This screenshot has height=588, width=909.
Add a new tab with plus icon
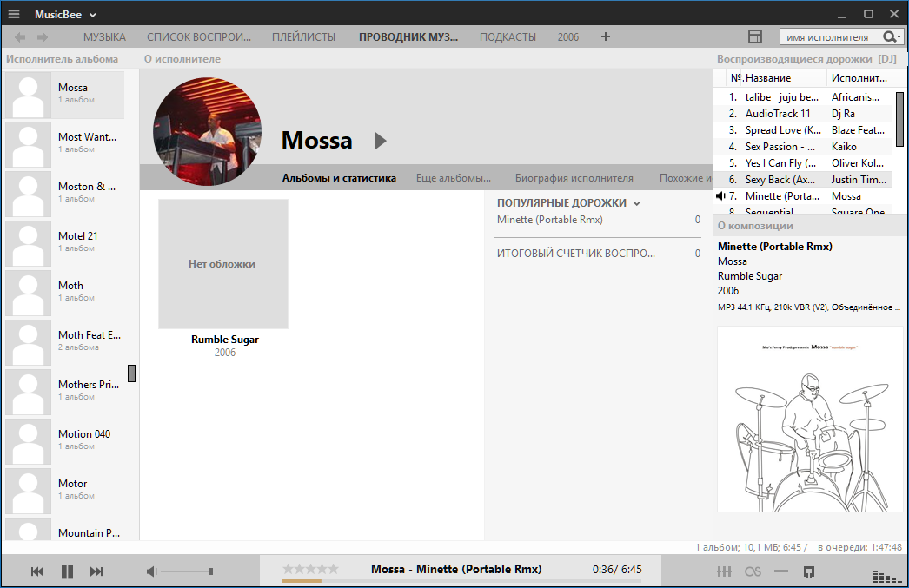606,36
